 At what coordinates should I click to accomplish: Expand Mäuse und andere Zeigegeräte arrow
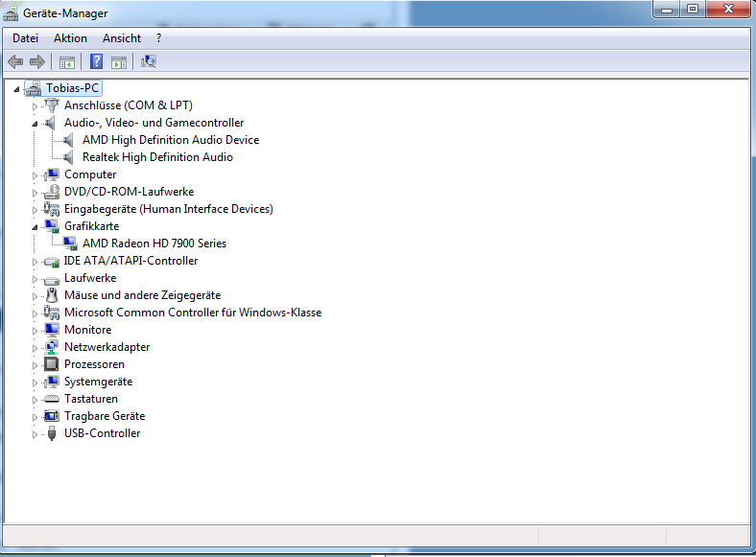[35, 296]
